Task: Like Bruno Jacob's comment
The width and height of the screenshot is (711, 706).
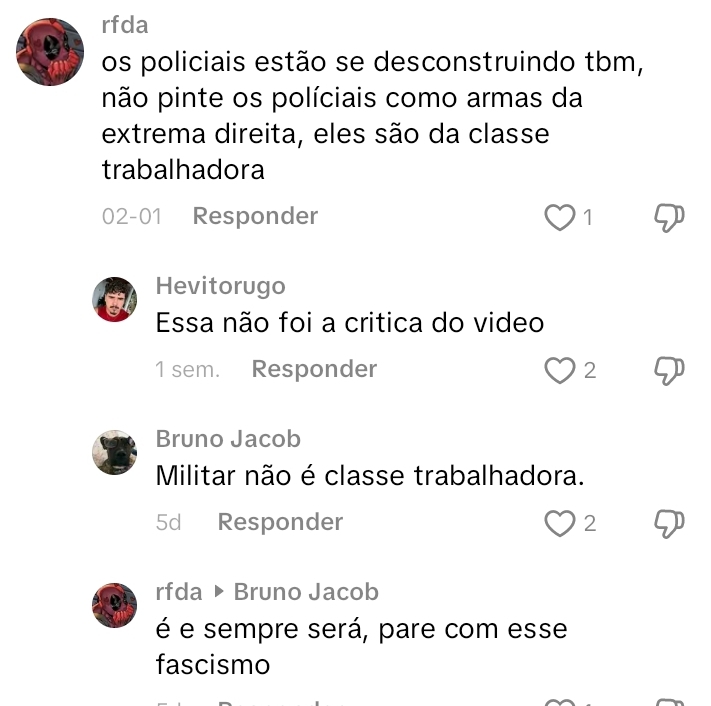Action: (x=560, y=523)
